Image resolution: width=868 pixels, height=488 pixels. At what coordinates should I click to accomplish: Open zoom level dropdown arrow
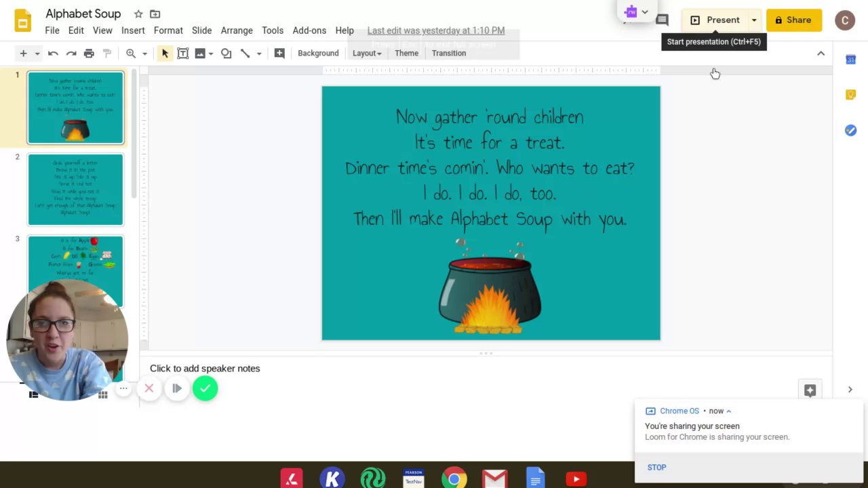click(144, 54)
